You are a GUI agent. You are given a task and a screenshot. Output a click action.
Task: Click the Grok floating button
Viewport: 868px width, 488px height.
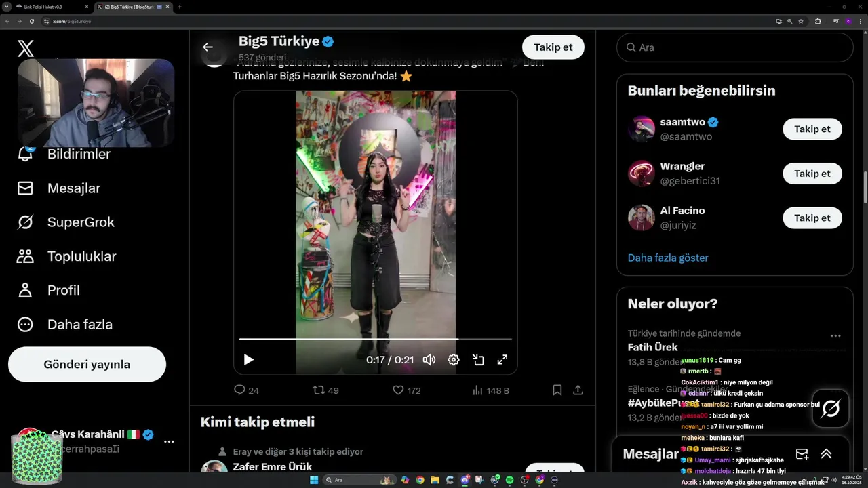[831, 409]
